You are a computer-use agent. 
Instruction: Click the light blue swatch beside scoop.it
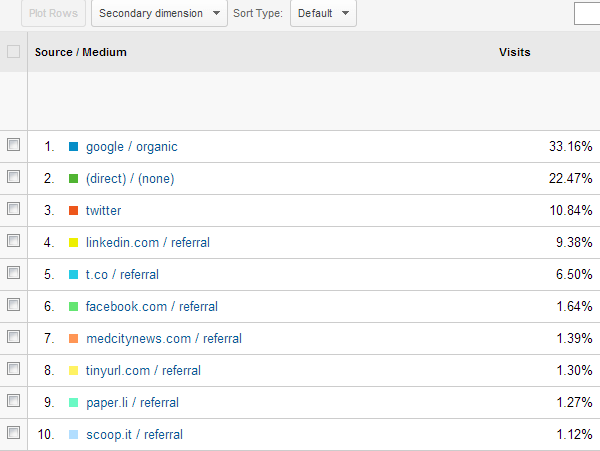(73, 435)
